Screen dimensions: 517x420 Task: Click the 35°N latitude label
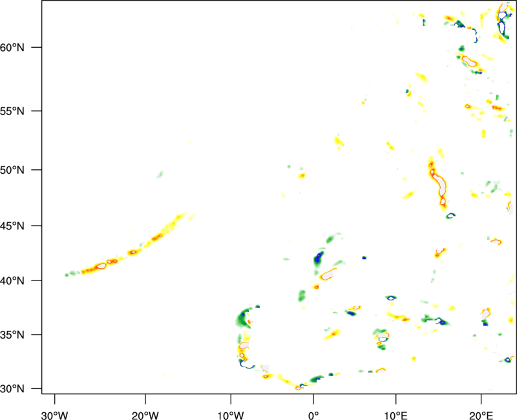coord(12,335)
